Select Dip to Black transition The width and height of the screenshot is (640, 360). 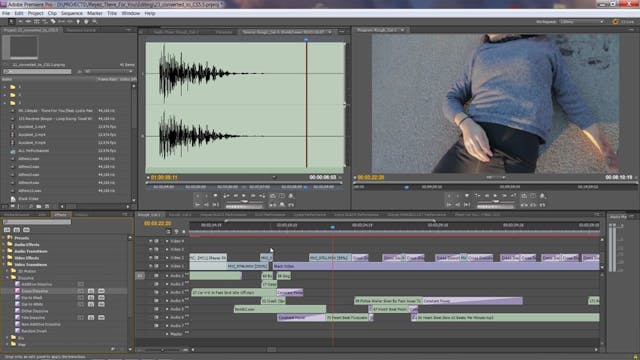coord(32,298)
